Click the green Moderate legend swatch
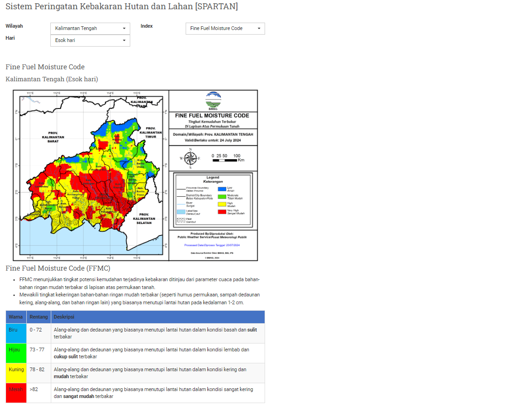This screenshot has height=404, width=532. [x=222, y=197]
